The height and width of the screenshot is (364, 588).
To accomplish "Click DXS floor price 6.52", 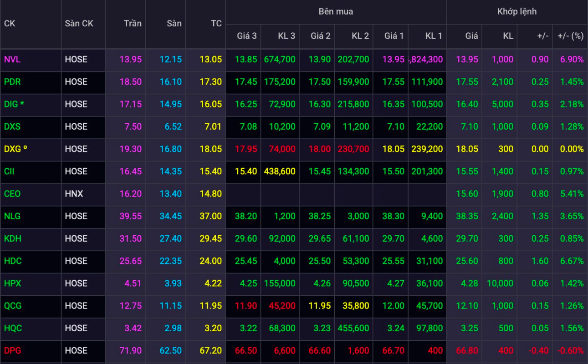I will coord(173,126).
